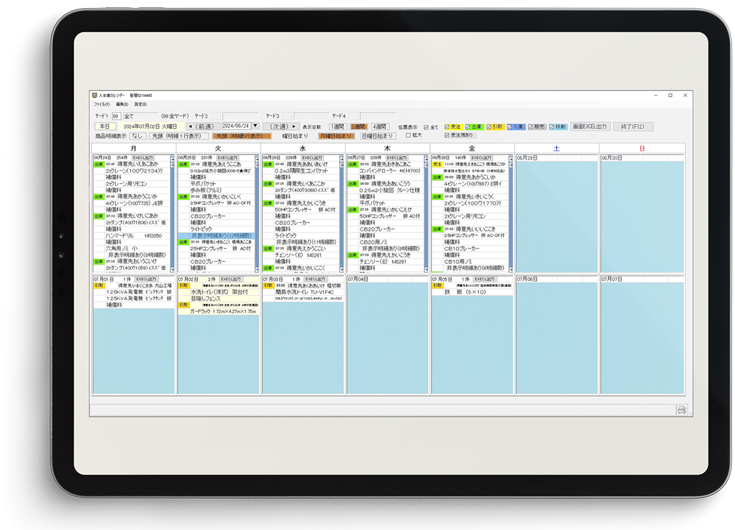The height and width of the screenshot is (530, 735).
Task: Select 簡易水洗トイレ row in 07月03日
Action: point(303,292)
